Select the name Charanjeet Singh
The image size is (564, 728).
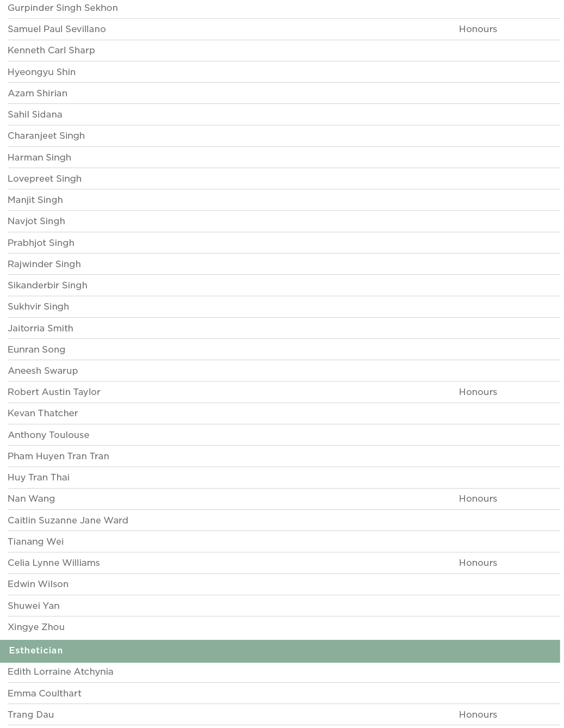46,136
